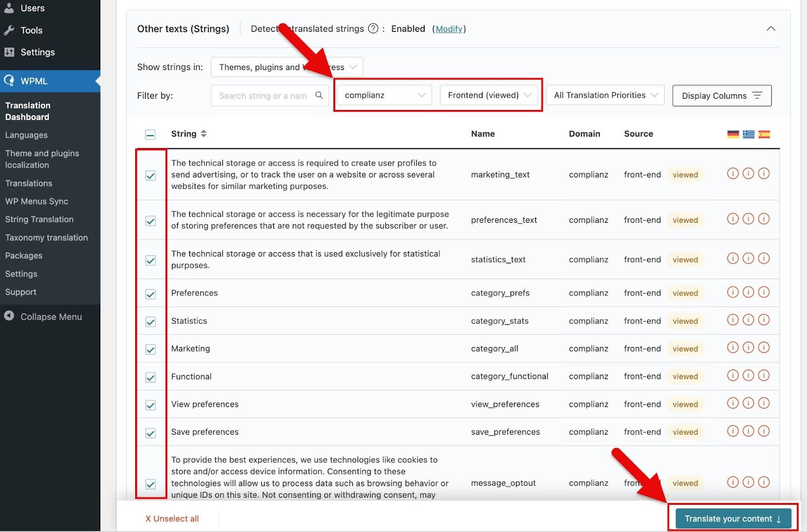Open Spanish translation status for marketing_text

pyautogui.click(x=764, y=173)
